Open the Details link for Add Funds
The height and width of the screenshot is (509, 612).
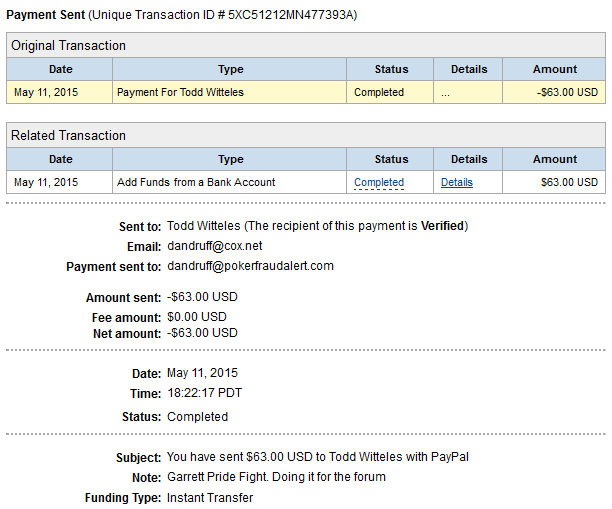click(x=456, y=182)
